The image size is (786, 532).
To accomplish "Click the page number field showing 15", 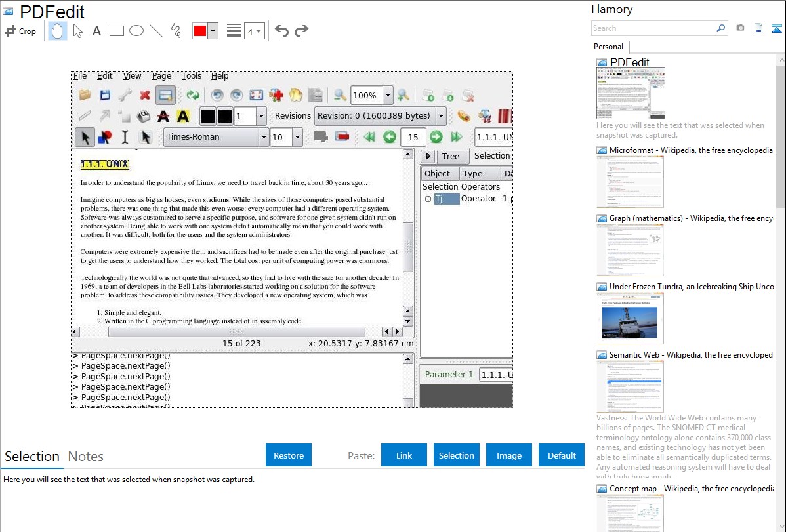I will 413,137.
